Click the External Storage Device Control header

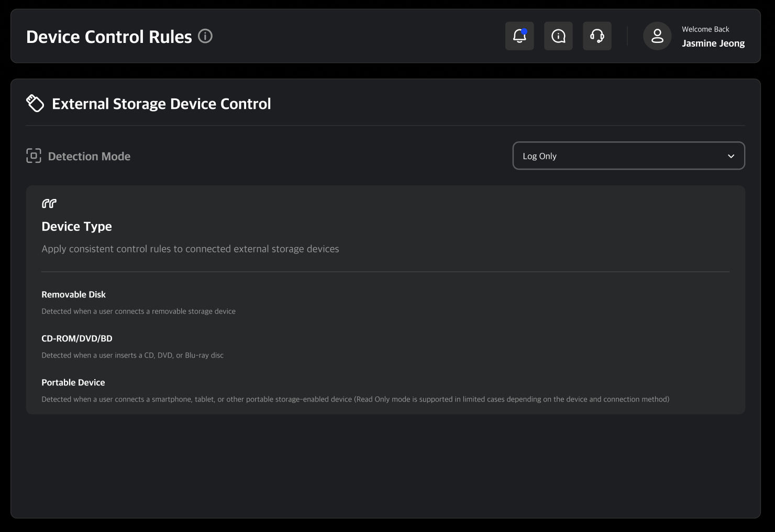[161, 103]
